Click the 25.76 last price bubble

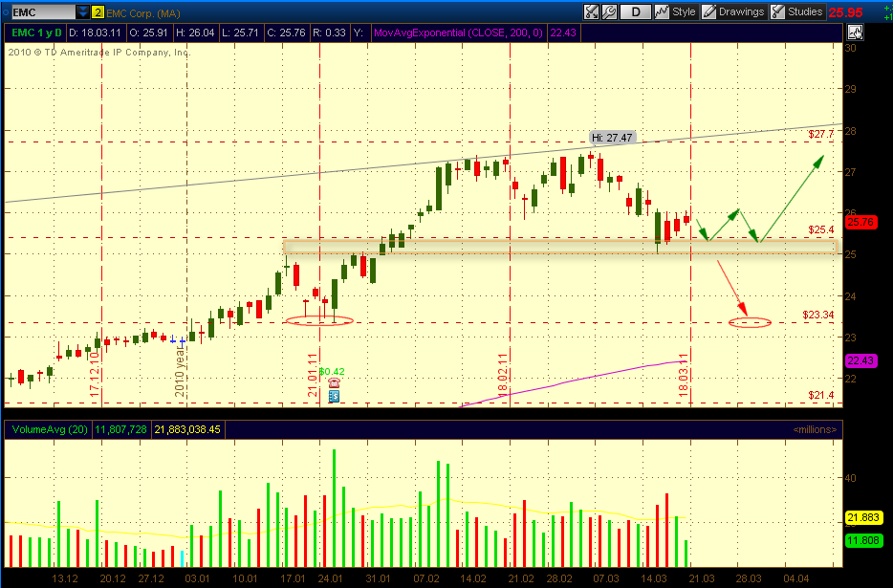click(860, 222)
